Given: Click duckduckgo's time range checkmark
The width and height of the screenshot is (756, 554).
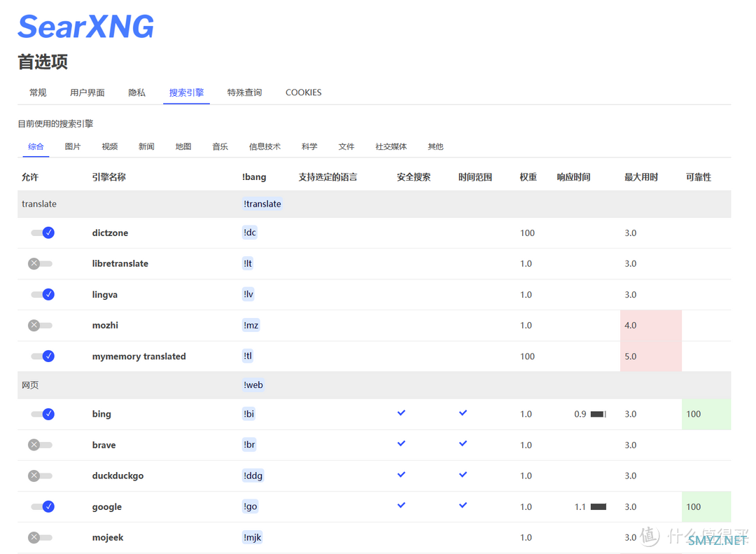Looking at the screenshot, I should tap(463, 475).
